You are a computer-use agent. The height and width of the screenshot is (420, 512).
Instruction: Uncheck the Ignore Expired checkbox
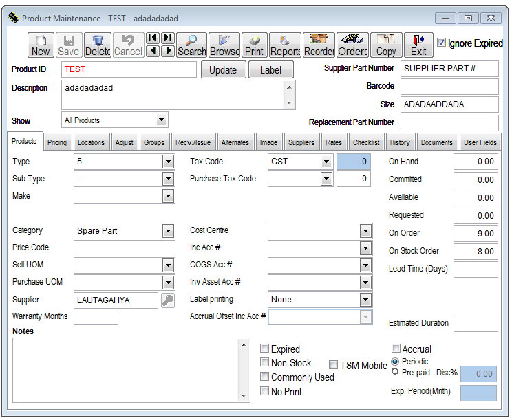coord(441,43)
